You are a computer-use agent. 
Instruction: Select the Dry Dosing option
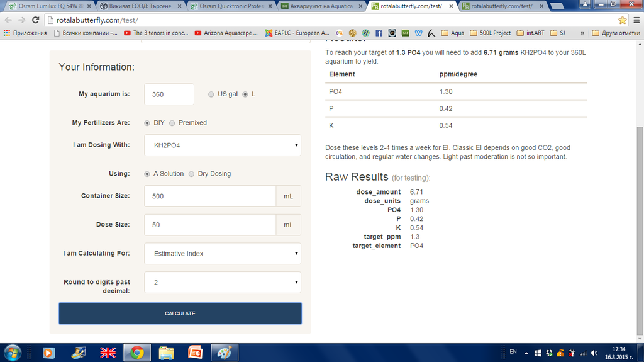point(192,174)
